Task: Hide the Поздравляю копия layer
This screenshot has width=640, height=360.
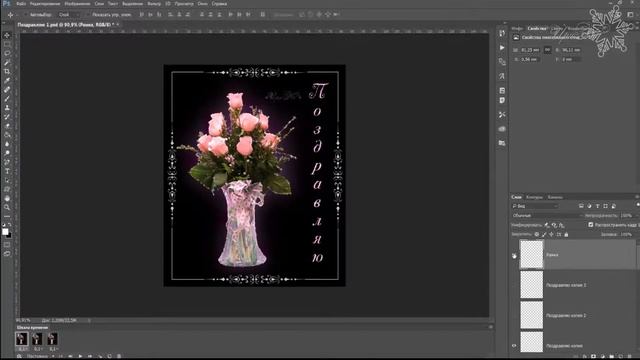Action: click(x=514, y=346)
